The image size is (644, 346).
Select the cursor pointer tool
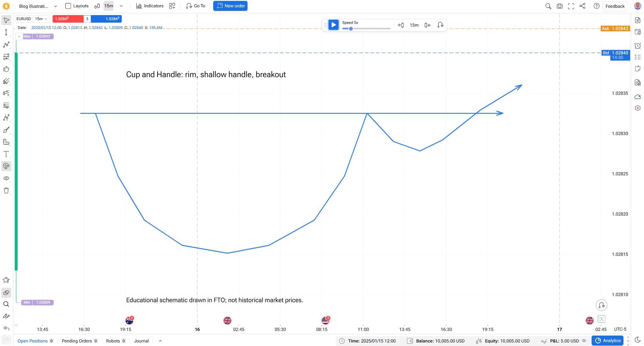click(x=6, y=20)
